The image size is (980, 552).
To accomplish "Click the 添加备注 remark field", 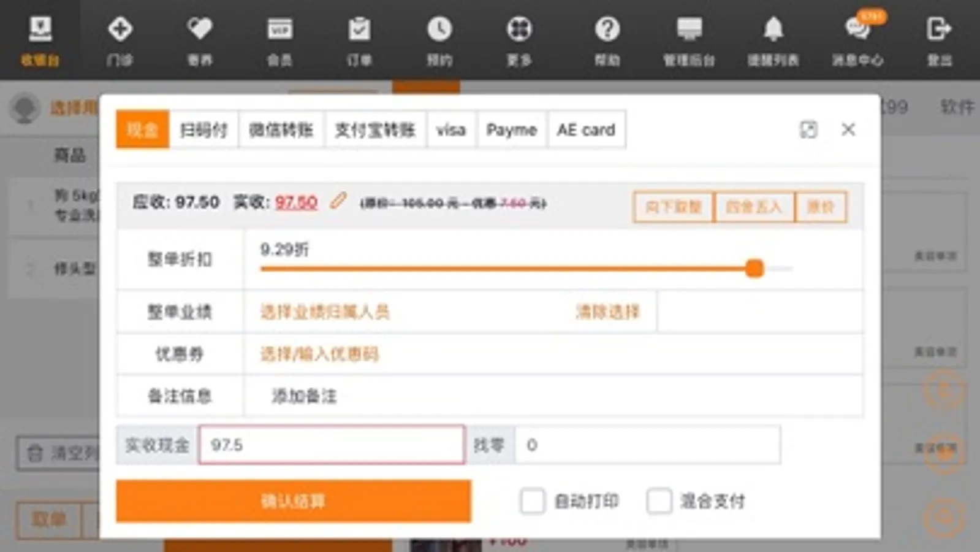I will tap(305, 396).
